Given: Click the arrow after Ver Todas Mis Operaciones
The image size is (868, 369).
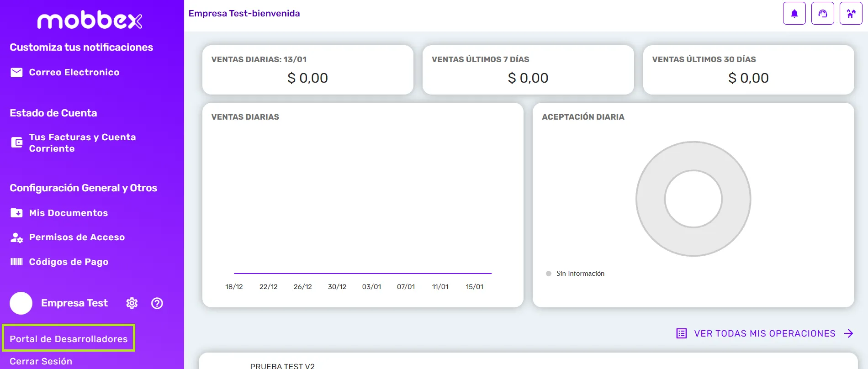Looking at the screenshot, I should pyautogui.click(x=848, y=333).
